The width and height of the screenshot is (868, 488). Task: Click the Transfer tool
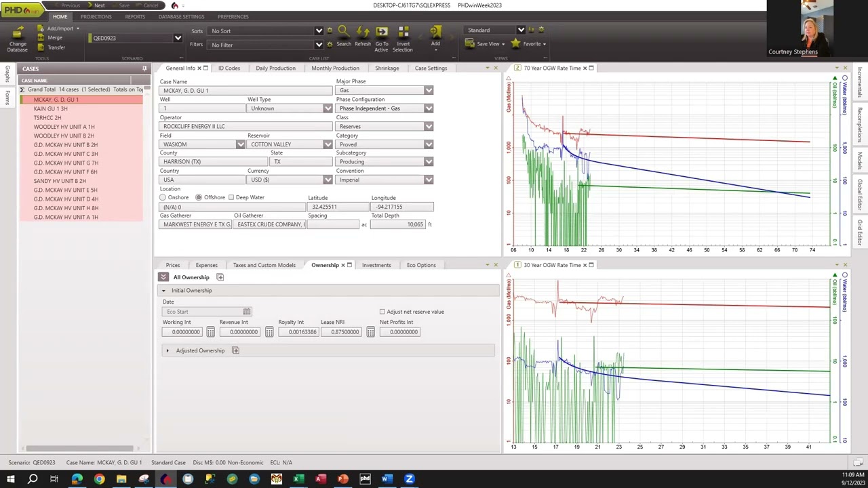click(x=51, y=47)
